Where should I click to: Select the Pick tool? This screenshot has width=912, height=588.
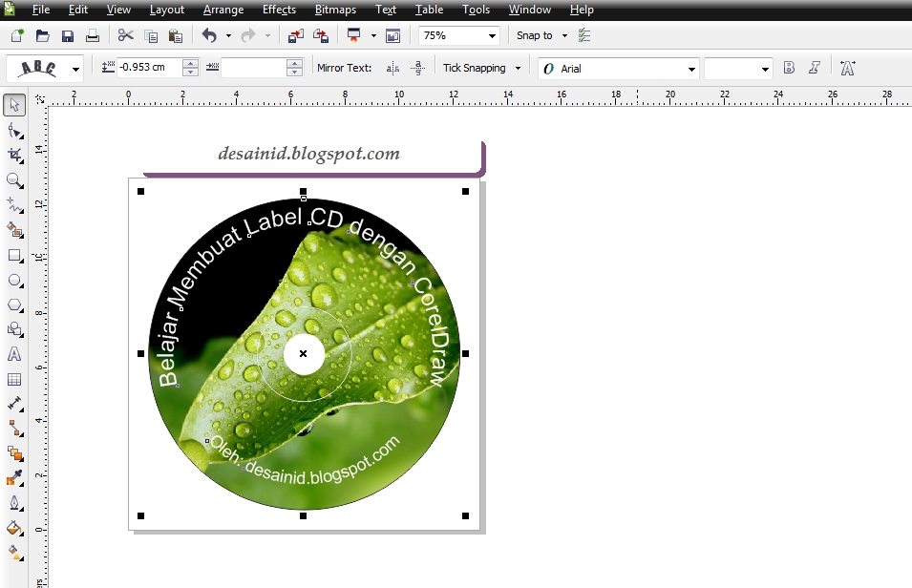tap(14, 105)
